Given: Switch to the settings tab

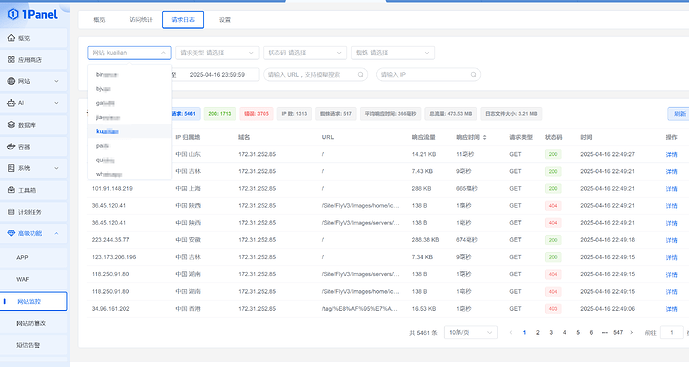Looking at the screenshot, I should click(x=225, y=20).
